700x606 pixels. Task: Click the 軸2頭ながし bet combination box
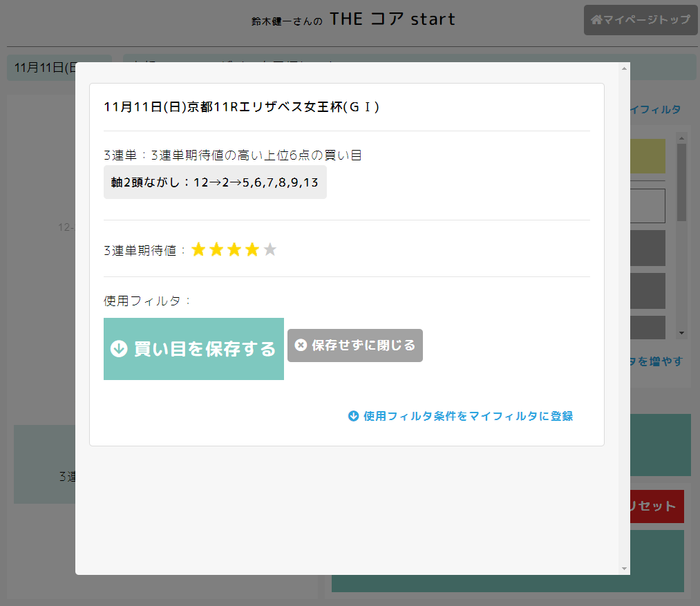coord(215,182)
